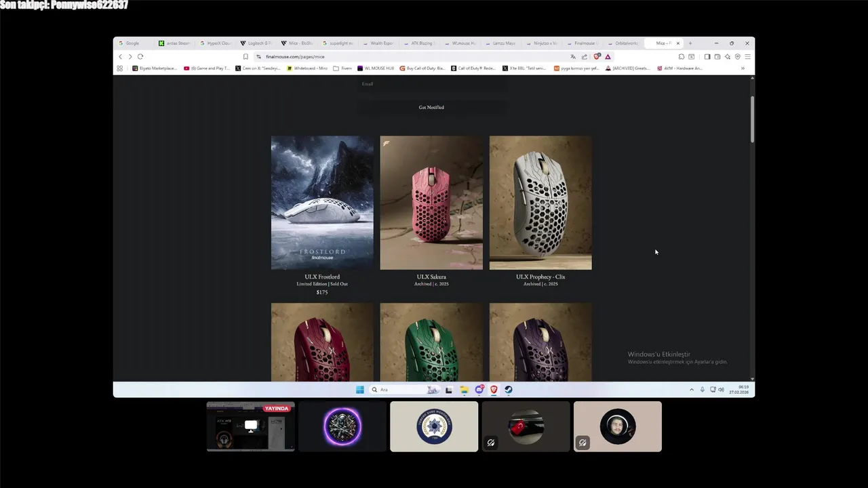This screenshot has height=488, width=868.
Task: Click the page vertical scrollbar thumb
Action: click(751, 119)
